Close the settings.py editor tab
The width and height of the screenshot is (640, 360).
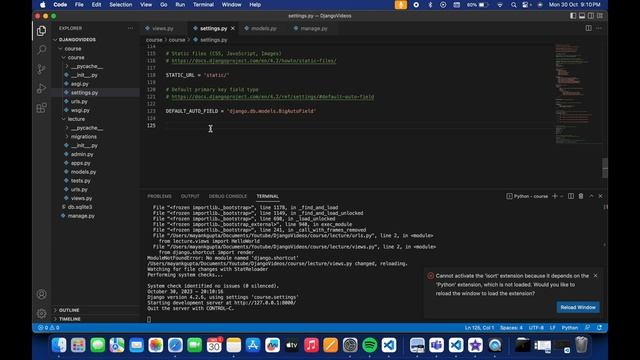[233, 28]
